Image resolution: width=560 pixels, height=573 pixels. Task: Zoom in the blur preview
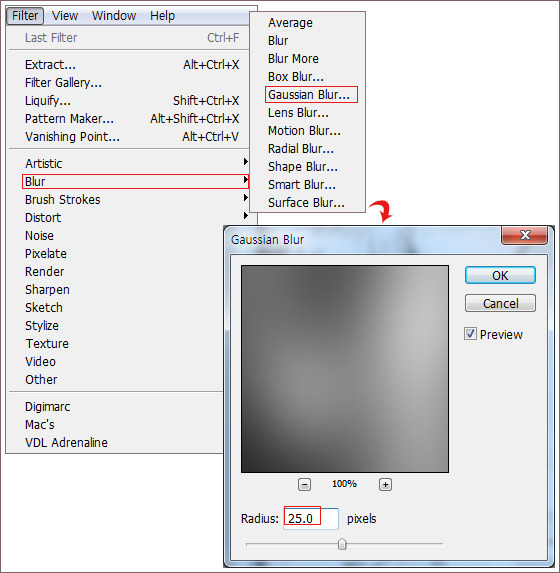tap(385, 485)
